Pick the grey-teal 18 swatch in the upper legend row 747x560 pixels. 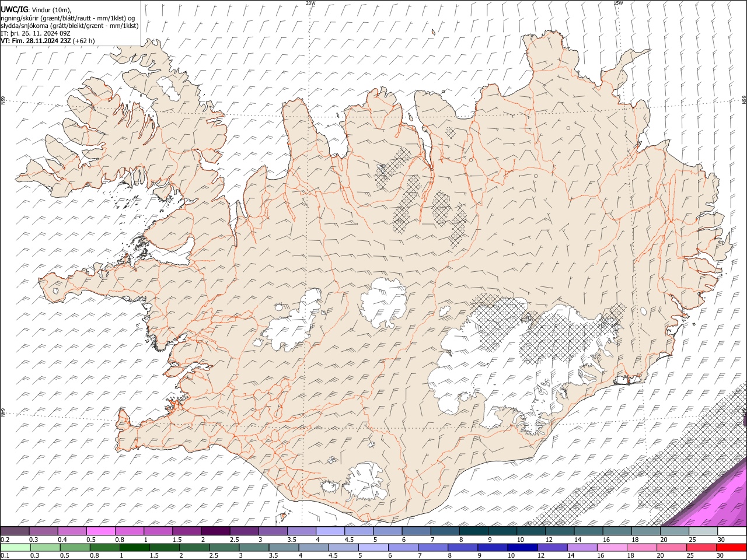pos(645,531)
